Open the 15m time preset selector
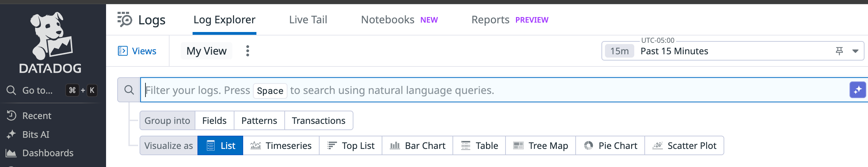868x167 pixels. (x=619, y=51)
